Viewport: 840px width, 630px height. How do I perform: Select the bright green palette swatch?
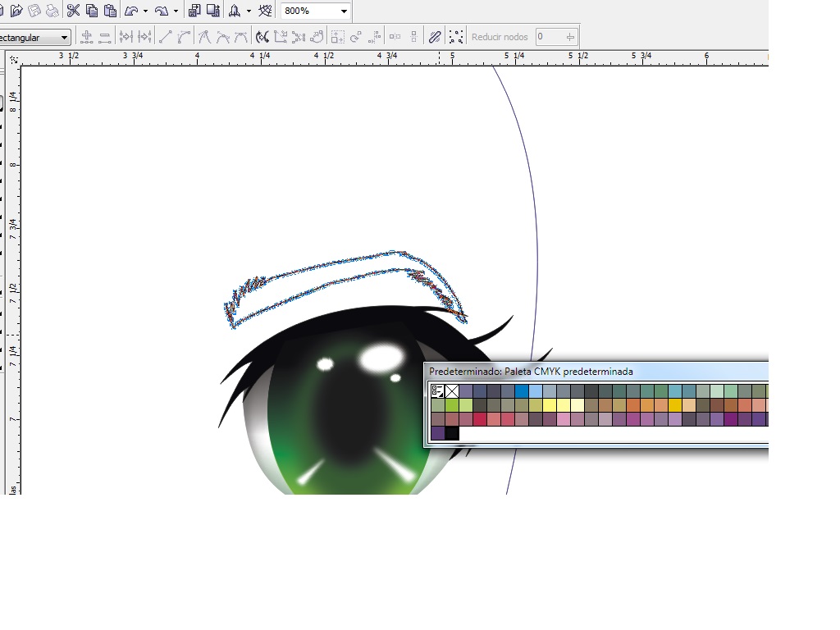tap(452, 405)
